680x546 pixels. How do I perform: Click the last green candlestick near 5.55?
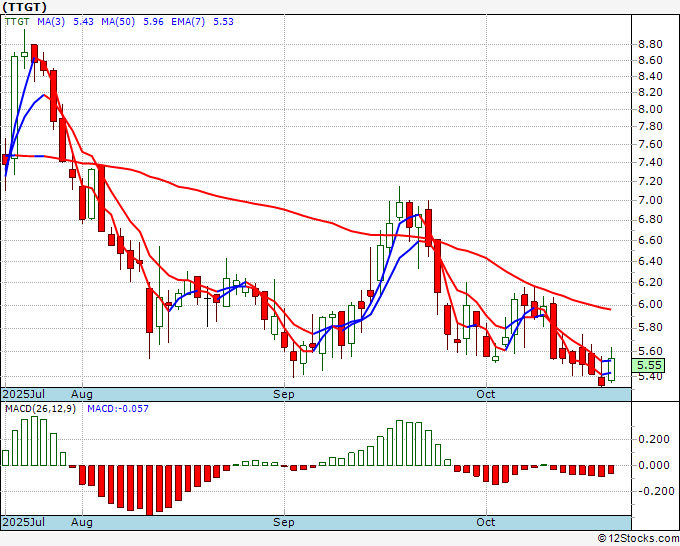tap(611, 369)
